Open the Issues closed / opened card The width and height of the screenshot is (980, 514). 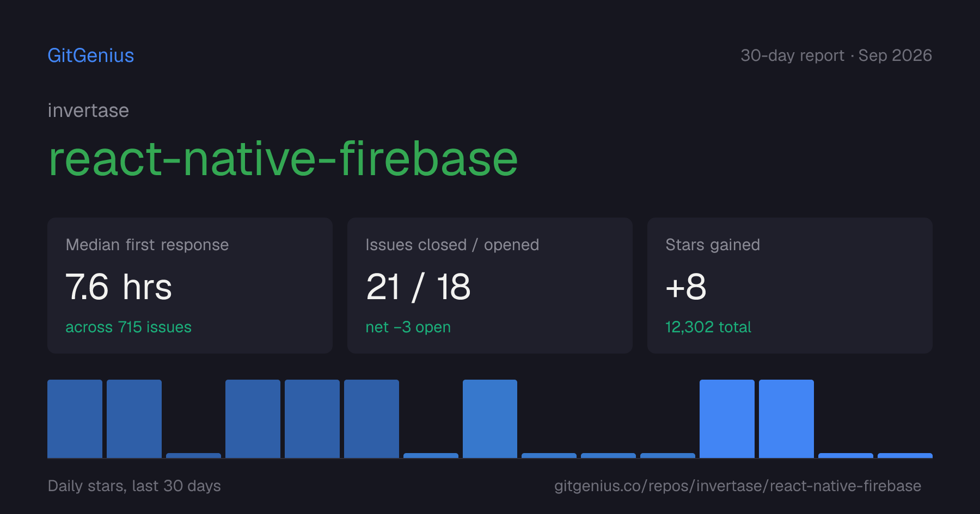(490, 286)
